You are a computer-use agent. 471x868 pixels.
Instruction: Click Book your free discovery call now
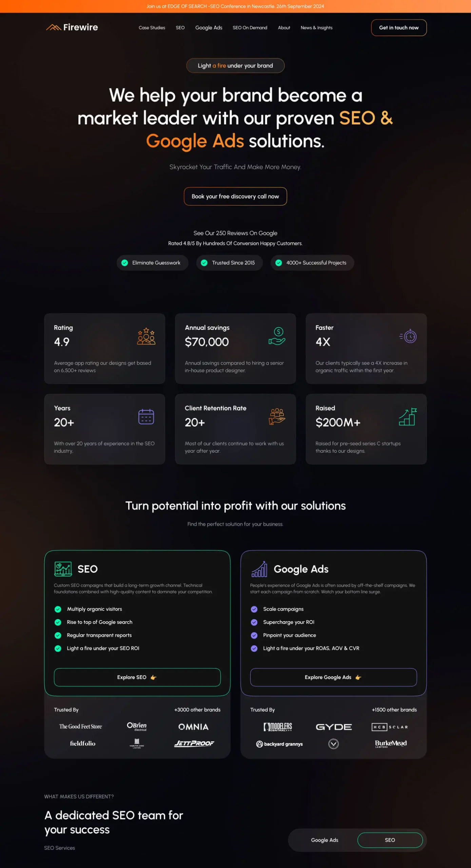coord(235,196)
